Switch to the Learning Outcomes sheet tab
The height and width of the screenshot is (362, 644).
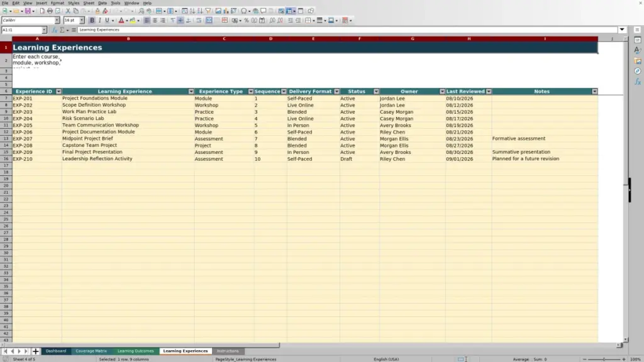136,351
